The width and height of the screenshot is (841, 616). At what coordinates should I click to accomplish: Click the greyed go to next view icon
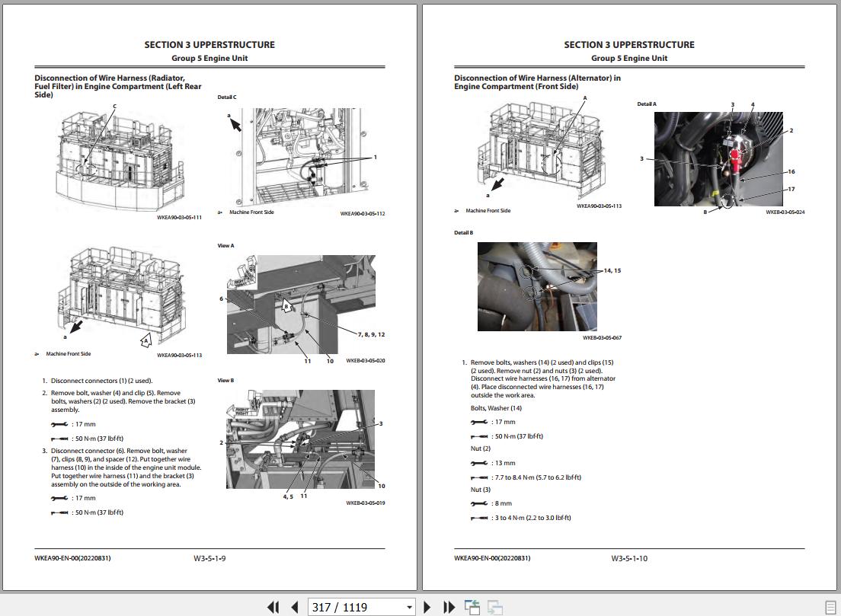(x=494, y=607)
